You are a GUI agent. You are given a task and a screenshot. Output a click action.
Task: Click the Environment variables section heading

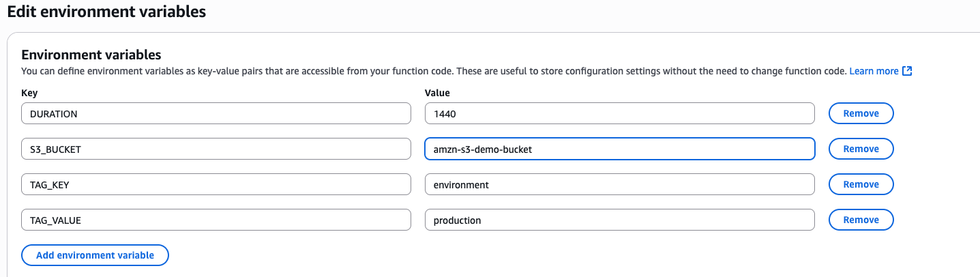pyautogui.click(x=91, y=55)
